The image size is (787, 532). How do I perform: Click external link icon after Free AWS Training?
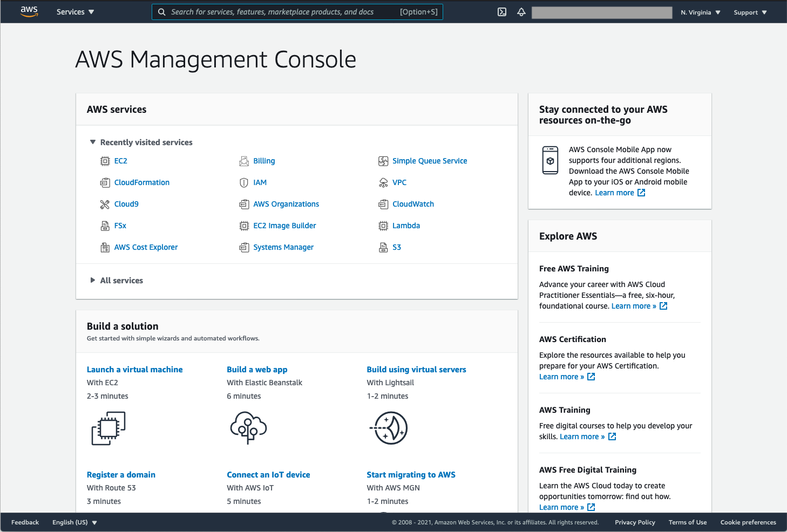663,306
